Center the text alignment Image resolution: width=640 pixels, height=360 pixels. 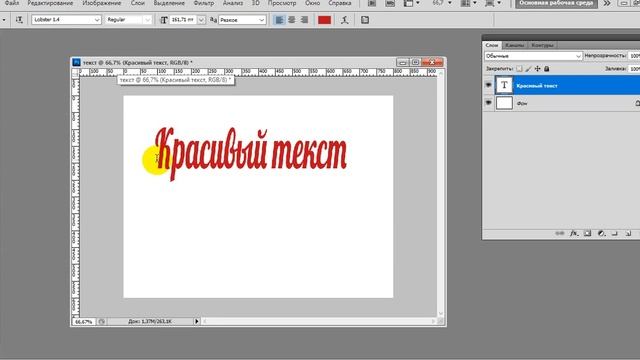(x=292, y=20)
